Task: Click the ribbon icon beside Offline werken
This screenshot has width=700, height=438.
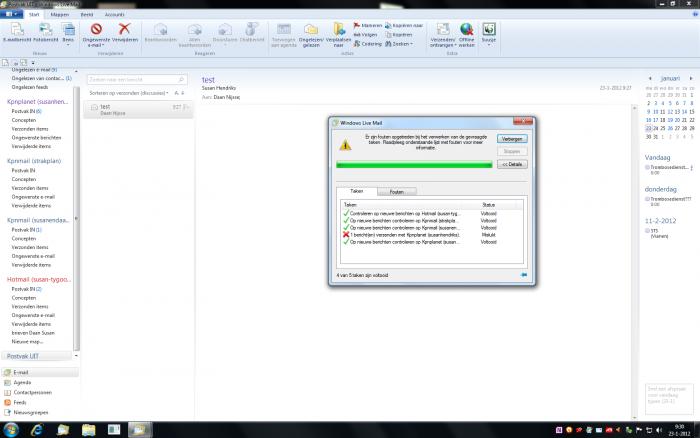Action: pyautogui.click(x=489, y=29)
